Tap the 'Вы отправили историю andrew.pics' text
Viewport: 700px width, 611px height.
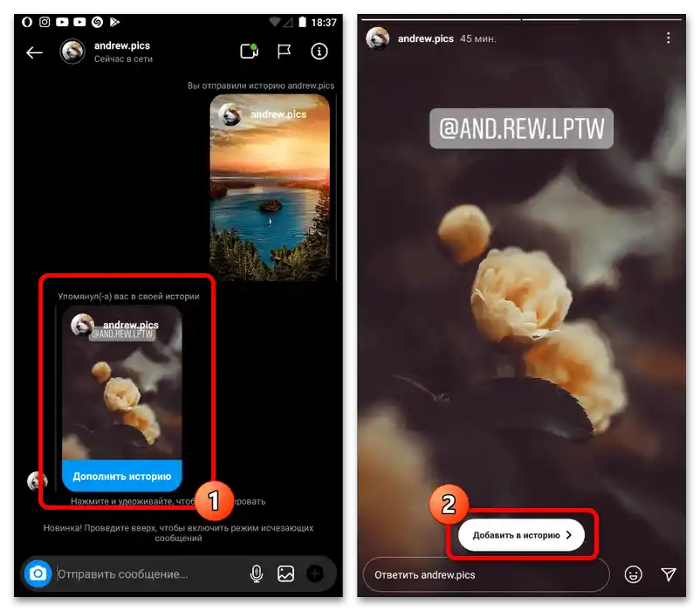(x=261, y=86)
